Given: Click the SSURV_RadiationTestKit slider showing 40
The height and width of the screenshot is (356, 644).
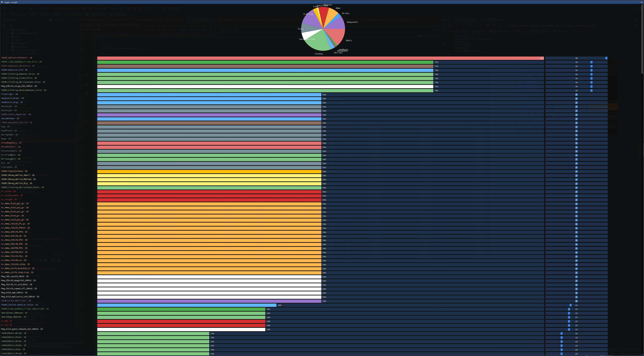Looking at the screenshot, I should click(576, 58).
